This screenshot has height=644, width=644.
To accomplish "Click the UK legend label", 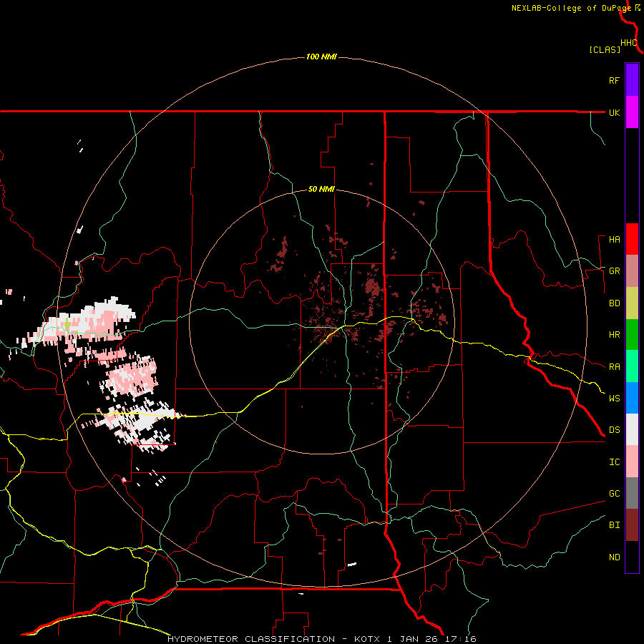I will click(x=615, y=112).
